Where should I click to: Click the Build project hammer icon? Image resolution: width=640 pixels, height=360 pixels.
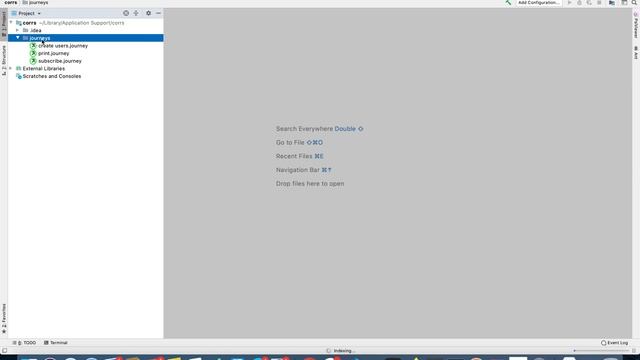pyautogui.click(x=508, y=2)
